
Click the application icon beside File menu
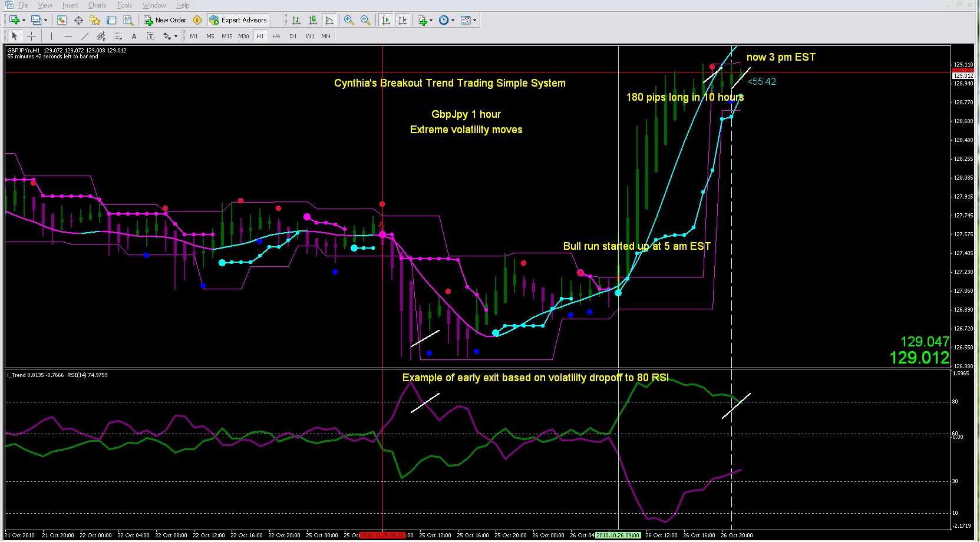coord(9,5)
